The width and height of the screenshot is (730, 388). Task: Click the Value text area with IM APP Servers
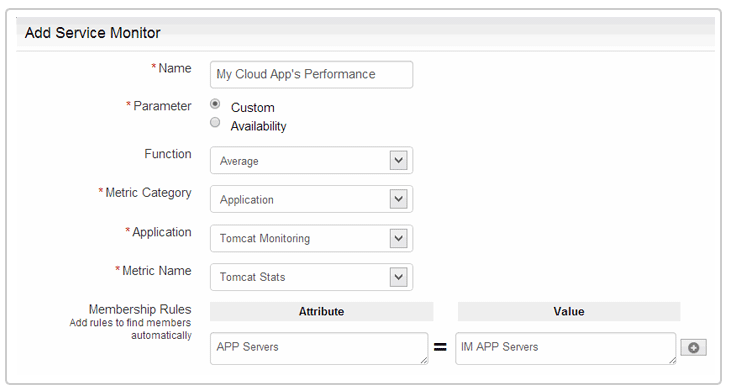[x=566, y=348]
